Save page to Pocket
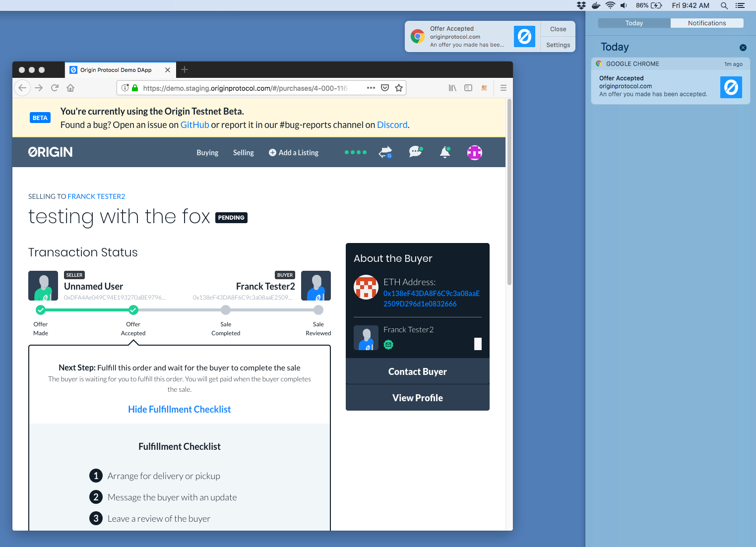 pyautogui.click(x=385, y=88)
